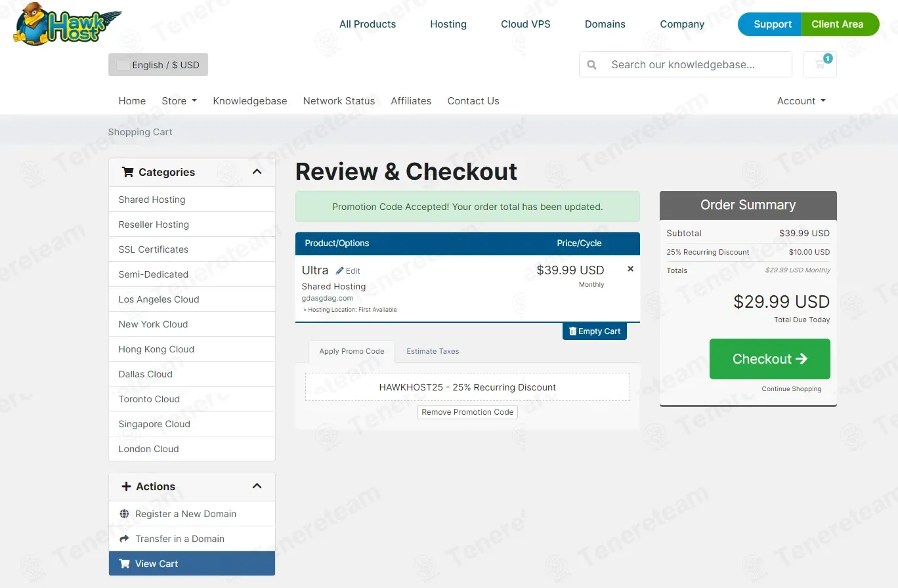Viewport: 898px width, 588px height.
Task: Collapse the Actions panel chevron
Action: click(257, 486)
